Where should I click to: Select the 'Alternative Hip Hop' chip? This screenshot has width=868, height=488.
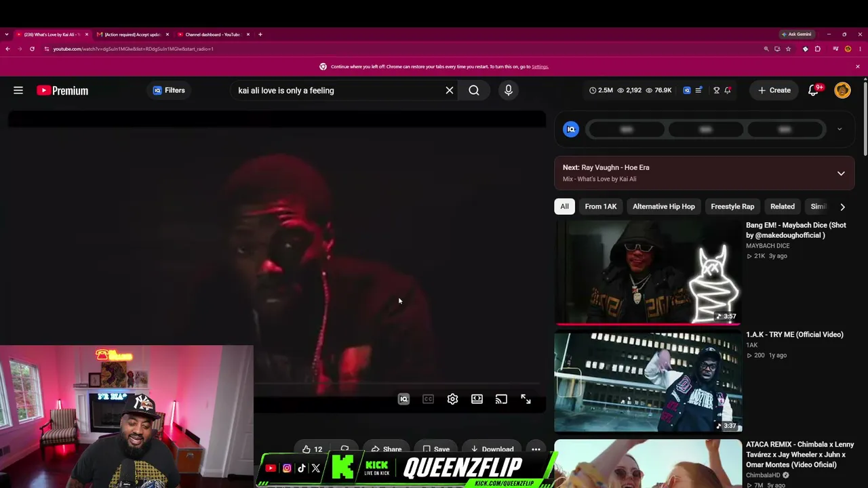(x=664, y=207)
